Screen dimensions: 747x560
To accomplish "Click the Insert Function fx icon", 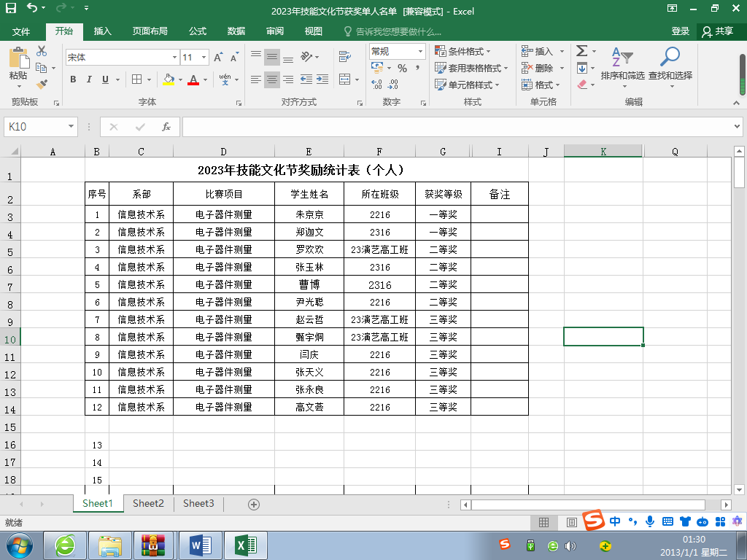I will click(166, 127).
